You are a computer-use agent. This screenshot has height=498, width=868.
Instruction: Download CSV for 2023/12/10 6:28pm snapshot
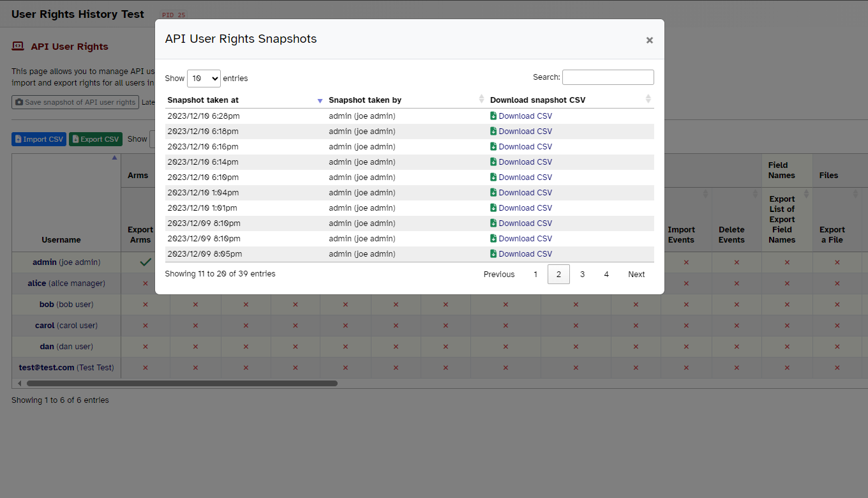521,116
